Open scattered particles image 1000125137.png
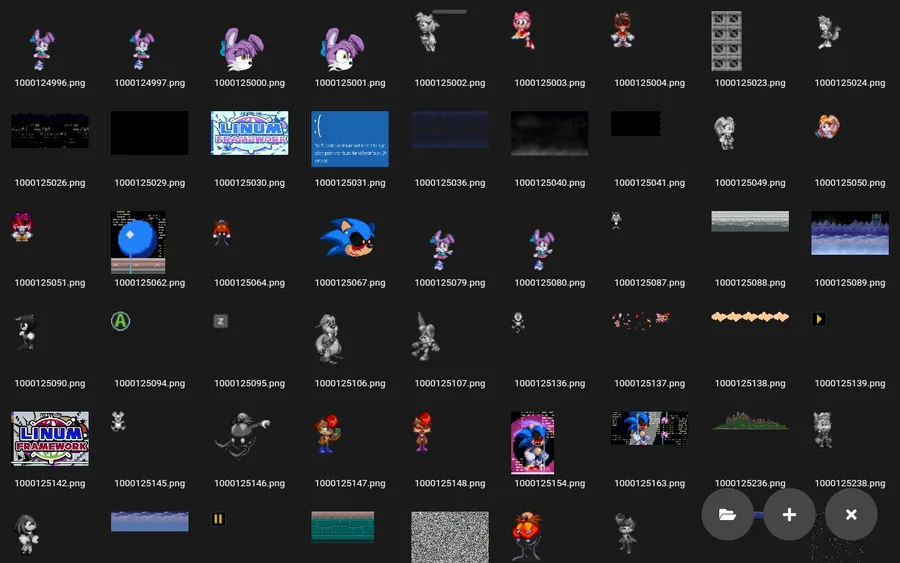 [641, 321]
